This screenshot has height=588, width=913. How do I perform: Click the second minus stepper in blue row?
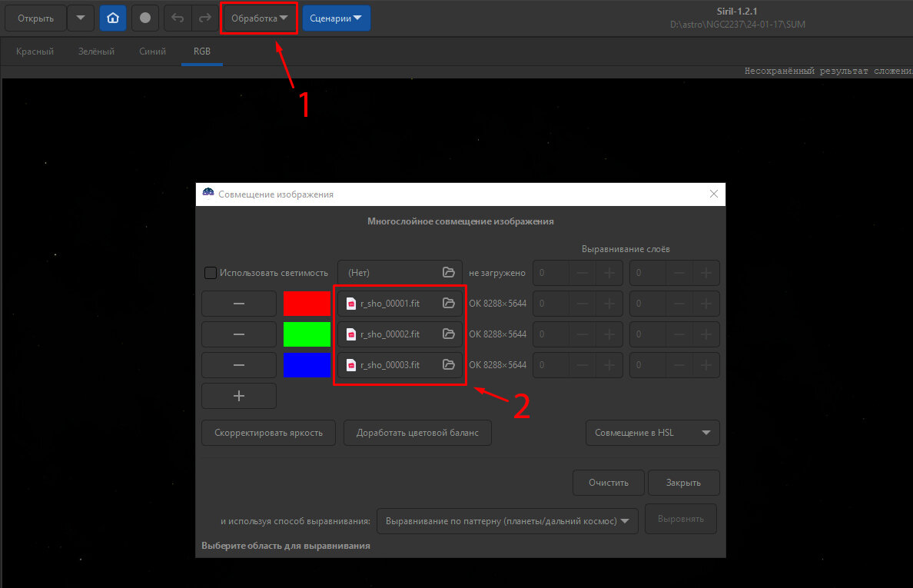[679, 365]
